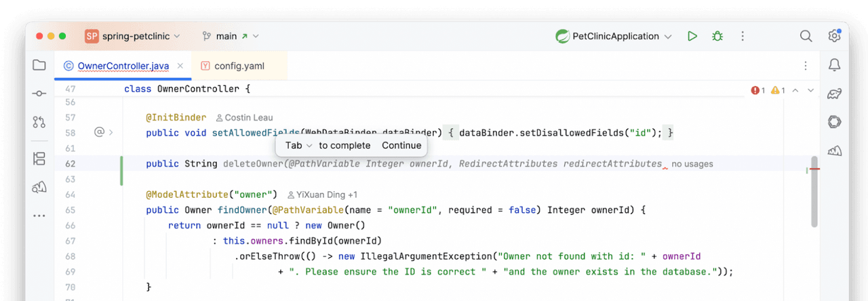The image size is (868, 301).
Task: Open IDE settings gear icon
Action: pyautogui.click(x=835, y=36)
